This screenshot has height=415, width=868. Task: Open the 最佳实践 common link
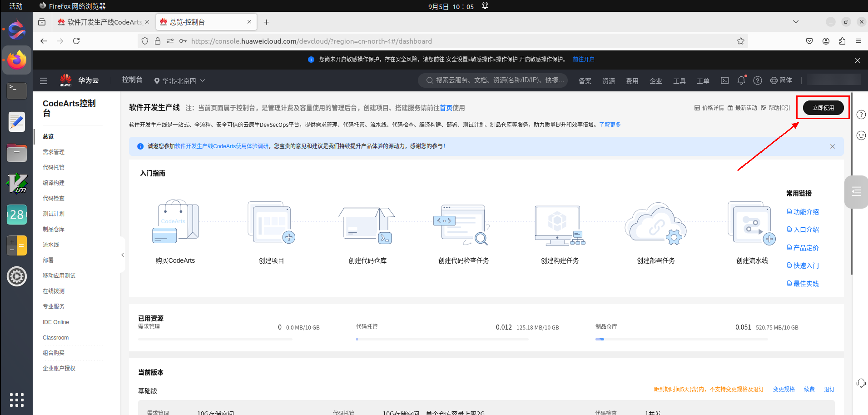click(x=803, y=284)
